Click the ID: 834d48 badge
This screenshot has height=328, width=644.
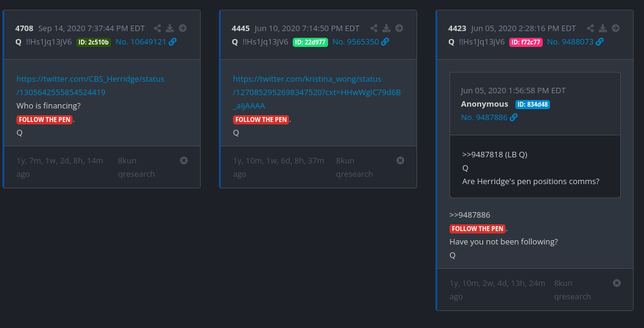tap(532, 104)
